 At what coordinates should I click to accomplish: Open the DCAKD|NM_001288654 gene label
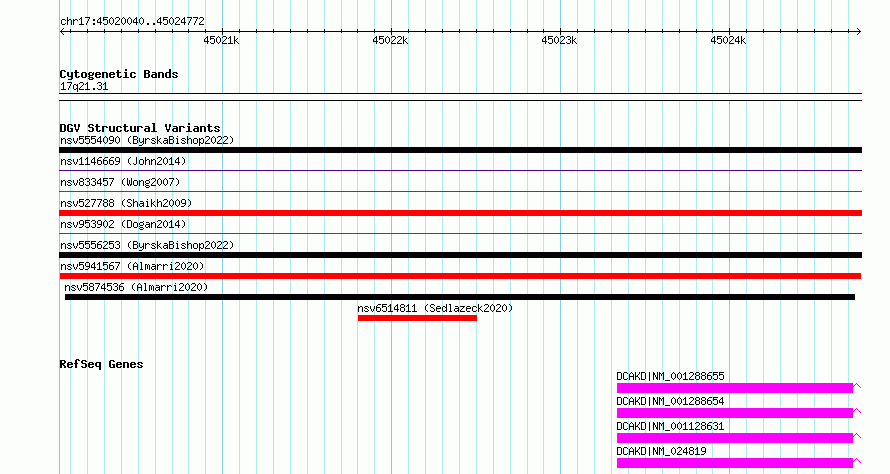(x=670, y=401)
